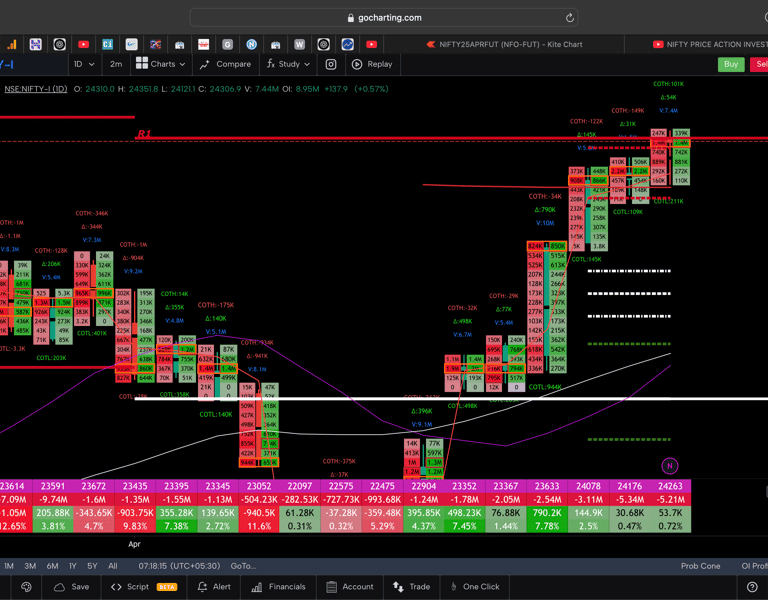Open the 'Ci' teal bookmark icon

pyautogui.click(x=107, y=45)
